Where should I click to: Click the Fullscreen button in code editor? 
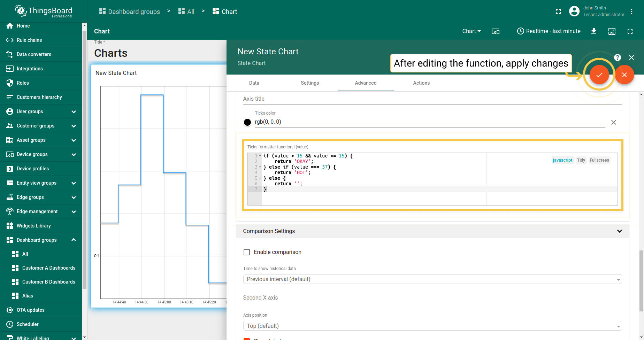(599, 160)
